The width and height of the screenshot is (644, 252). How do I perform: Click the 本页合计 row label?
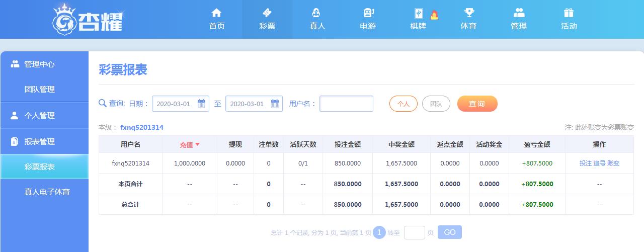(x=131, y=184)
